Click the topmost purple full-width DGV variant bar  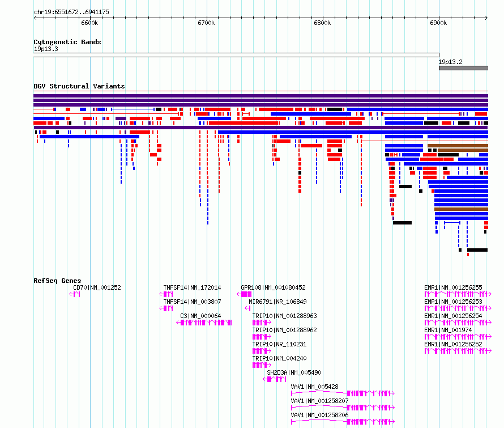pos(260,96)
